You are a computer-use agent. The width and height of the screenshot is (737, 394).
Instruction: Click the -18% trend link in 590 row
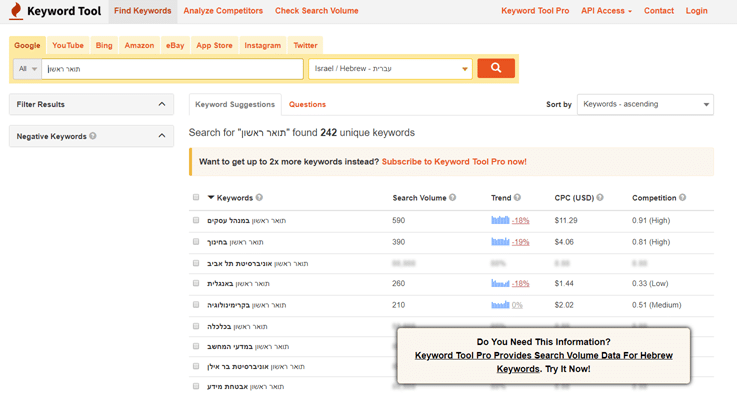click(520, 221)
